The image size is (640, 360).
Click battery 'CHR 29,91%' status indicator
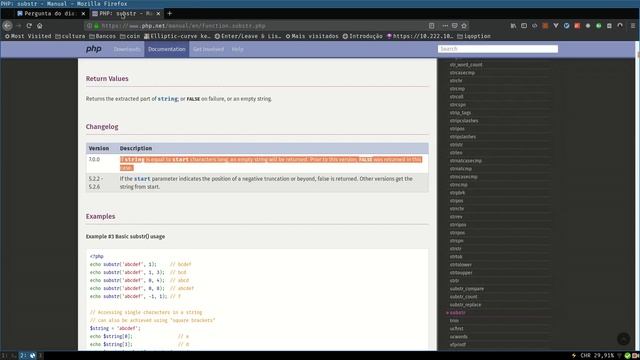pyautogui.click(x=597, y=356)
